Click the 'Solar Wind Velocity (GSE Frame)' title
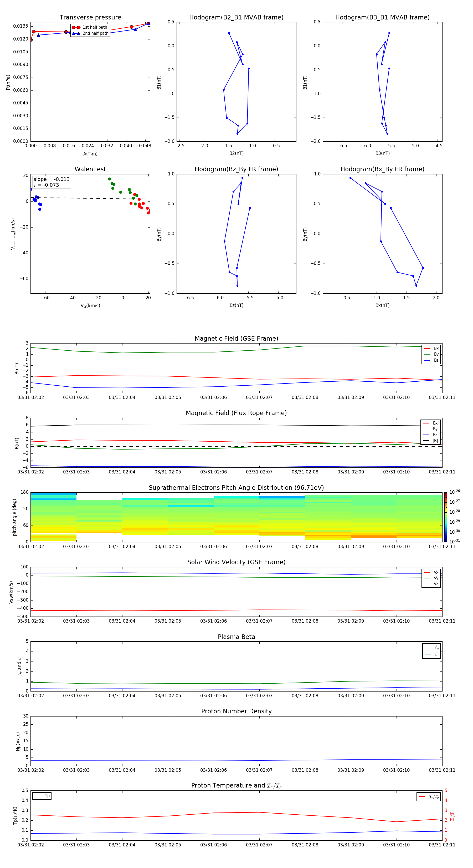This screenshot has width=473, height=868. [x=236, y=562]
